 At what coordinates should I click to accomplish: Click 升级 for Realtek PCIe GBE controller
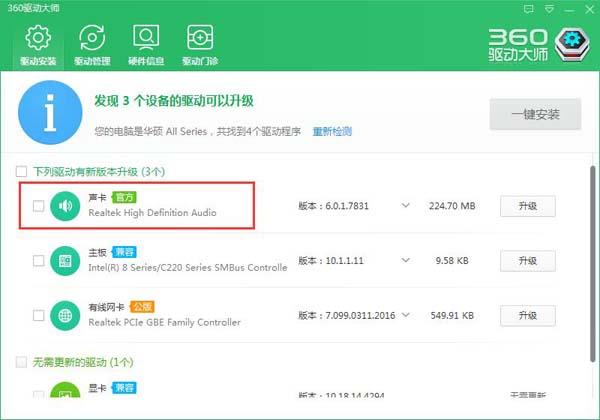pos(528,316)
